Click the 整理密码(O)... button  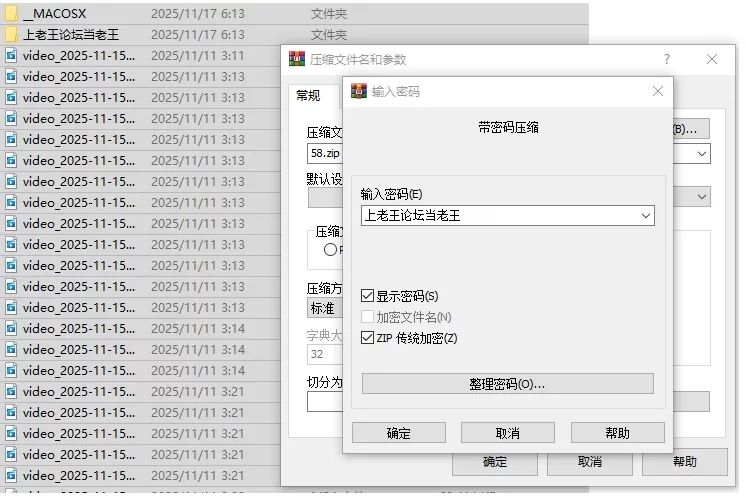[x=508, y=383]
